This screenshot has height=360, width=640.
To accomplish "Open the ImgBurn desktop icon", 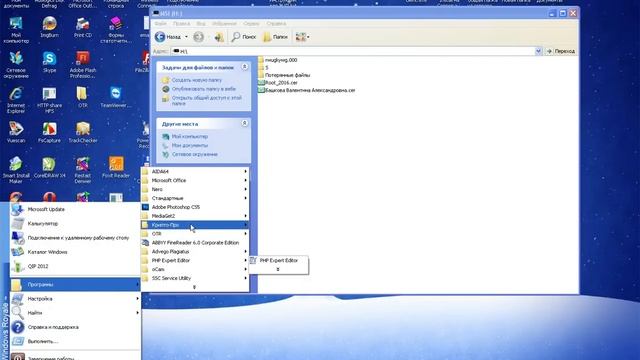I will tap(49, 27).
